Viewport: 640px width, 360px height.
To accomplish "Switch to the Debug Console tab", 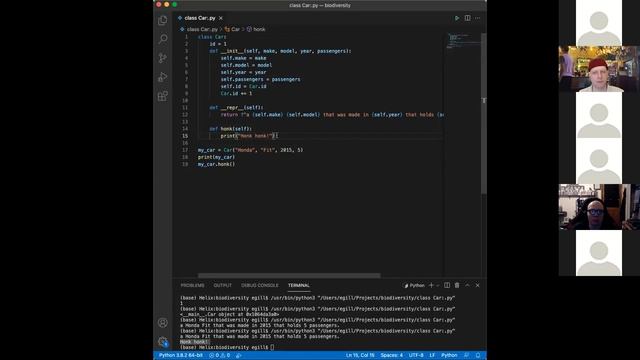I will tap(260, 285).
